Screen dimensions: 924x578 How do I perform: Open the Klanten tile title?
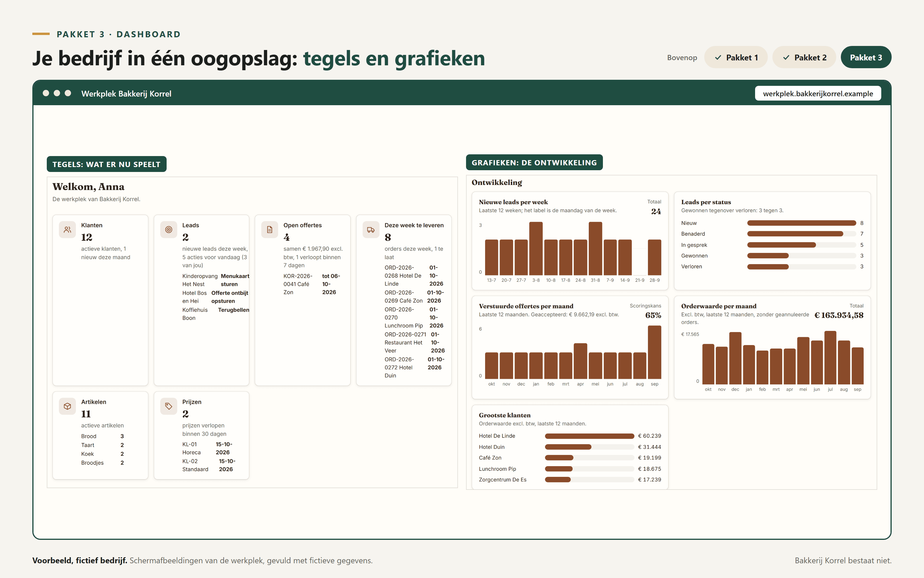tap(92, 225)
